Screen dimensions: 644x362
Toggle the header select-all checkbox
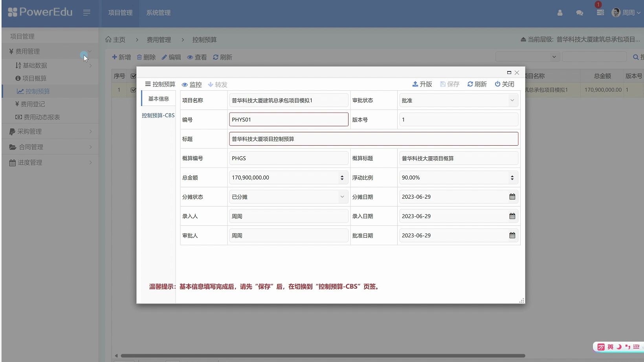134,76
